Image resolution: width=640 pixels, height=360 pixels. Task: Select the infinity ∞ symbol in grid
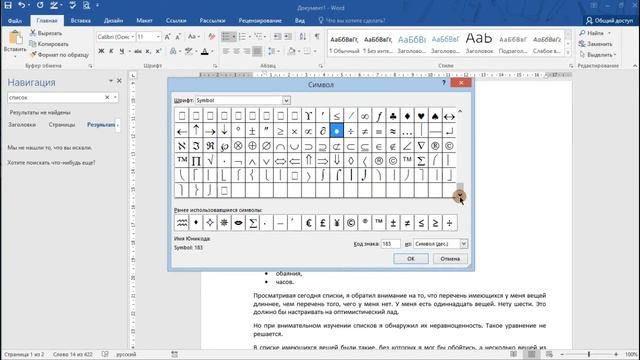coord(365,116)
